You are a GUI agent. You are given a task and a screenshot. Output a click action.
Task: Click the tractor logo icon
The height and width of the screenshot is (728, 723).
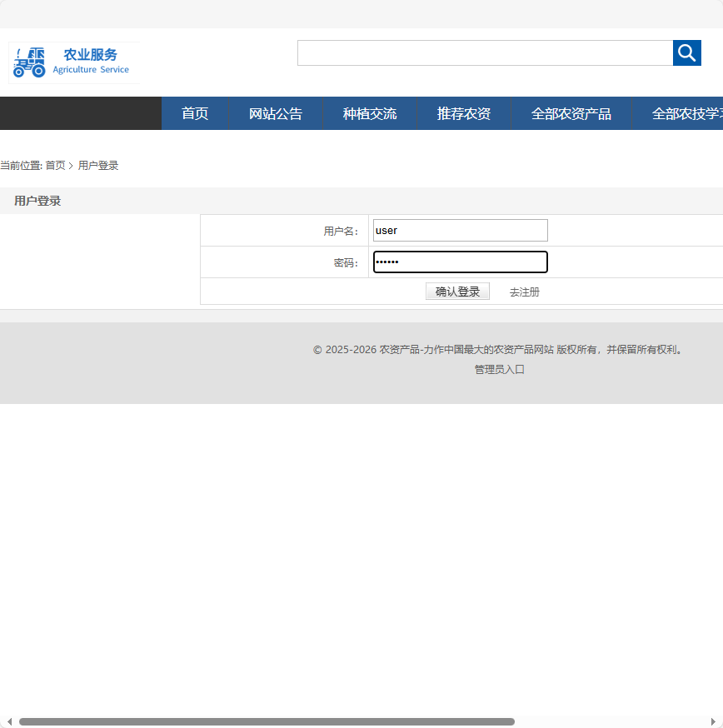29,62
